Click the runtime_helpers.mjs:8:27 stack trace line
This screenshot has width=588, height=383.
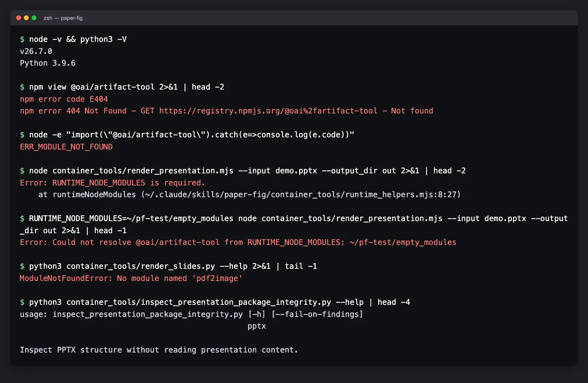coord(250,195)
